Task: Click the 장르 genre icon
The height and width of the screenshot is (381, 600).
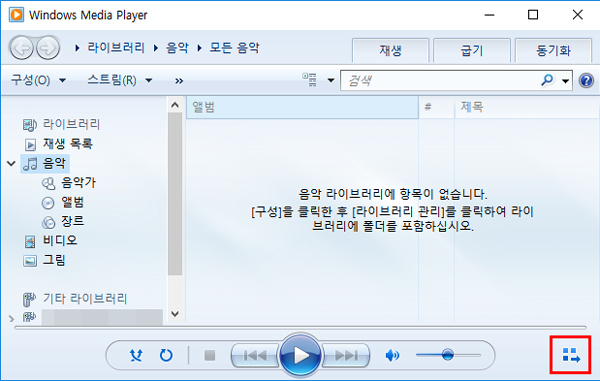Action: (x=48, y=222)
